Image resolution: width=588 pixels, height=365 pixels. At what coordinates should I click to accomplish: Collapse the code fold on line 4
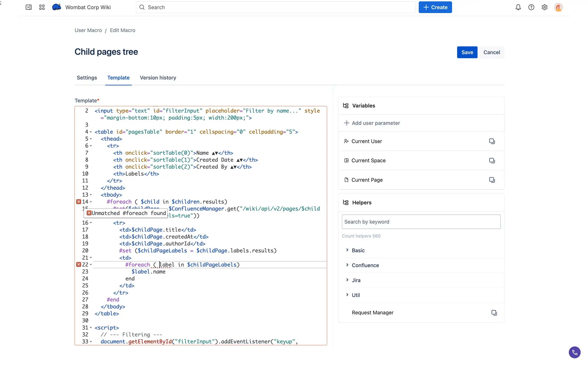coord(91,132)
